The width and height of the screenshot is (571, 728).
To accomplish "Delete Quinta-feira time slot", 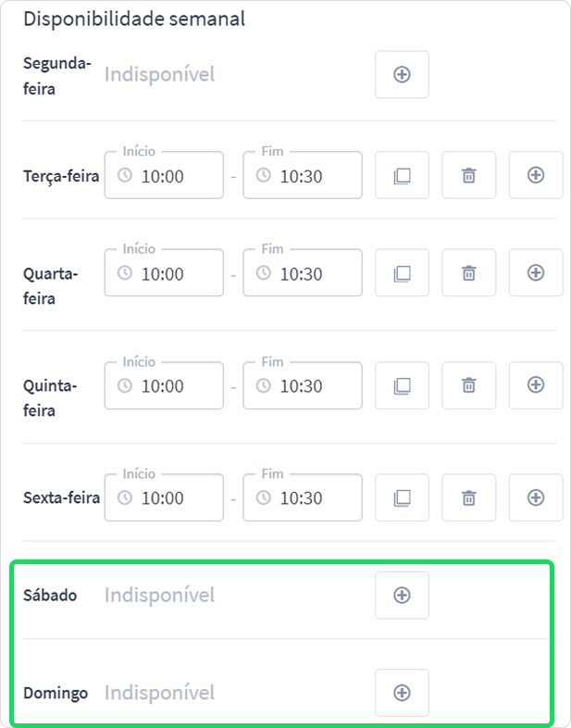I will [468, 385].
